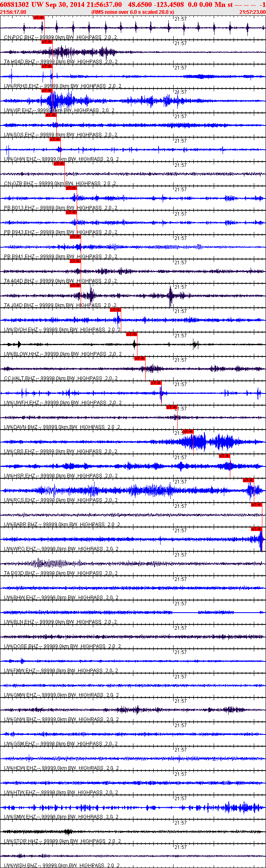Select the PB.B941.EHZ station label
Screen dimensions: 266x868
[x=61, y=257]
